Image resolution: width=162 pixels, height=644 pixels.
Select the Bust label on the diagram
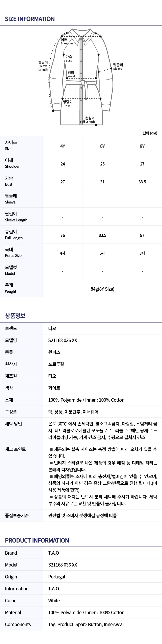point(69,59)
